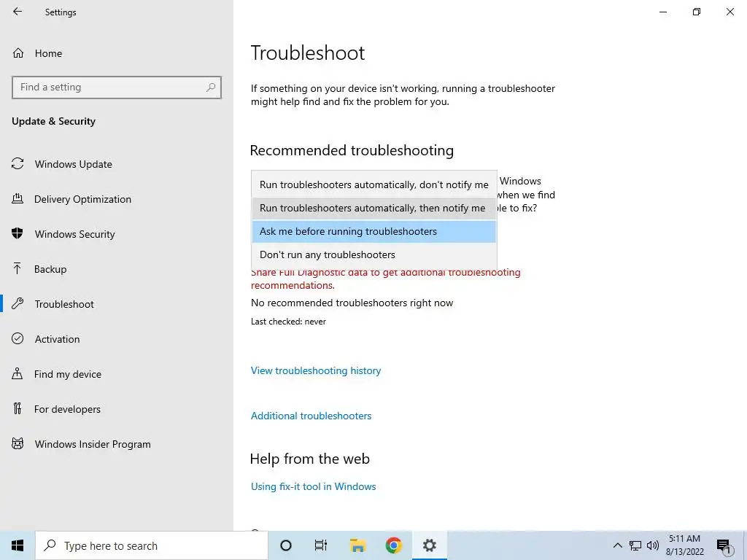Click the Settings gear on the taskbar
This screenshot has height=560, width=747.
click(x=429, y=545)
